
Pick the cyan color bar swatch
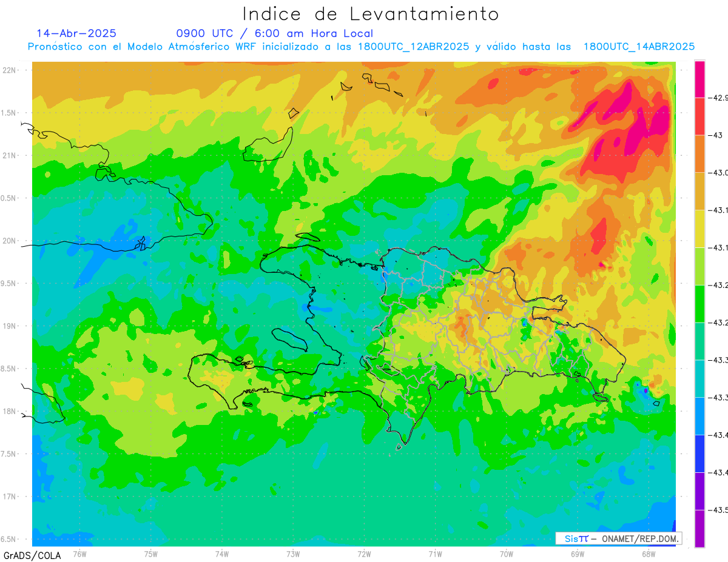[x=699, y=378]
